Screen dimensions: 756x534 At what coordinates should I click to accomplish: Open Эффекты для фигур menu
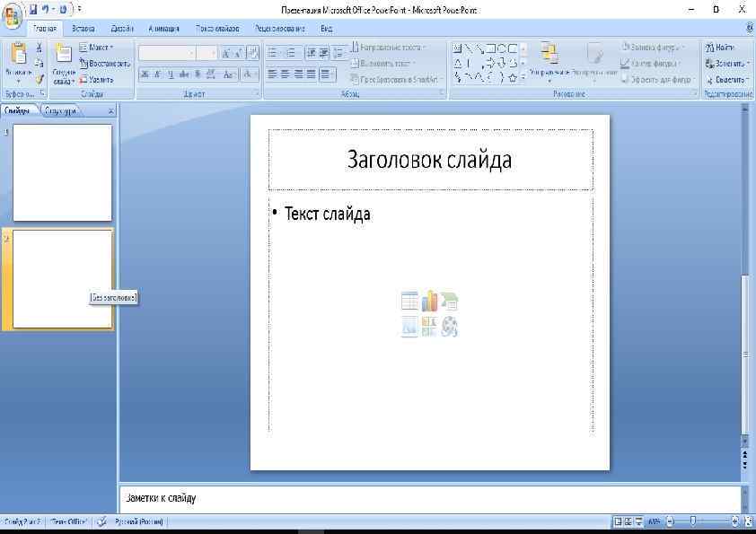657,79
